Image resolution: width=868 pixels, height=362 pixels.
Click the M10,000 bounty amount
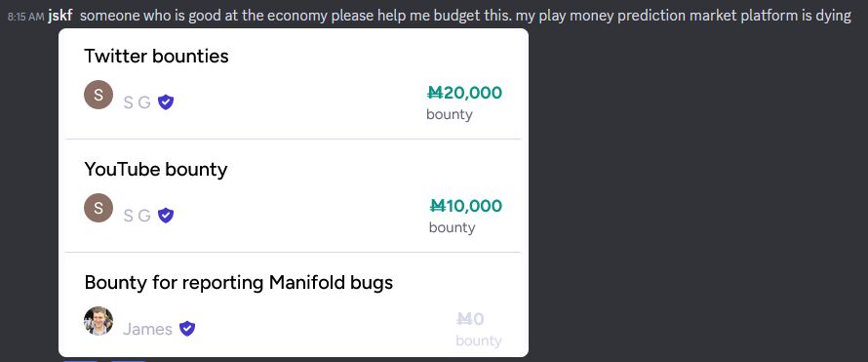coord(466,206)
